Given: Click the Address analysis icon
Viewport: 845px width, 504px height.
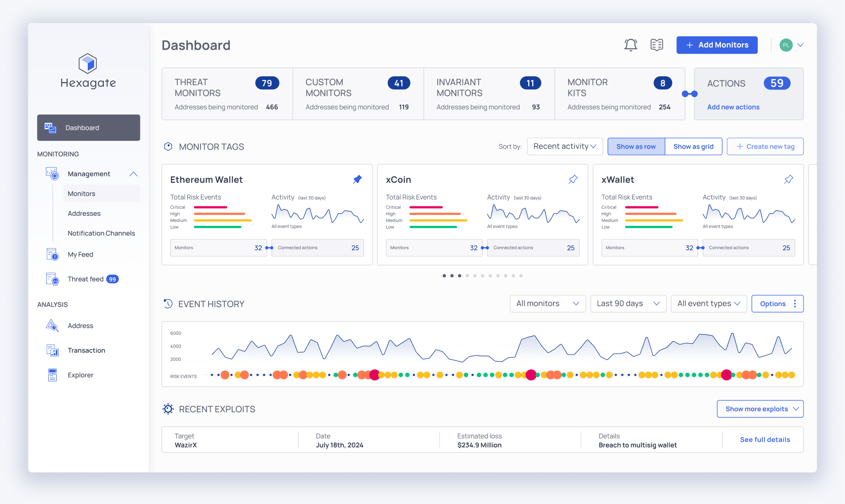Looking at the screenshot, I should point(52,326).
